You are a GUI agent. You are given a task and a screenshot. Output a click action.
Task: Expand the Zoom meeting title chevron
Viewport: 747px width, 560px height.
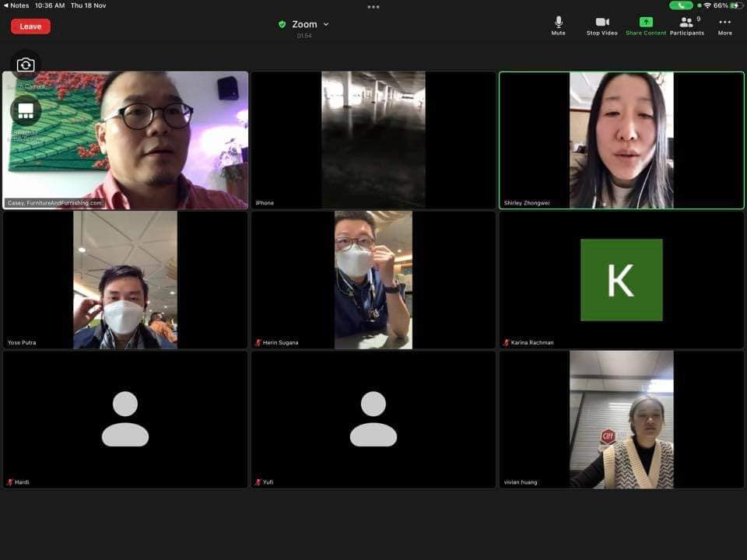(x=326, y=24)
